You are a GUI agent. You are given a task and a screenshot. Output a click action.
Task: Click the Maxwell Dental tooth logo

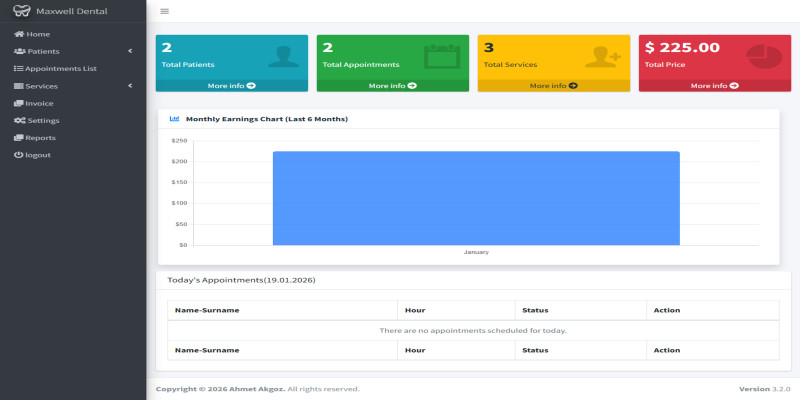21,11
